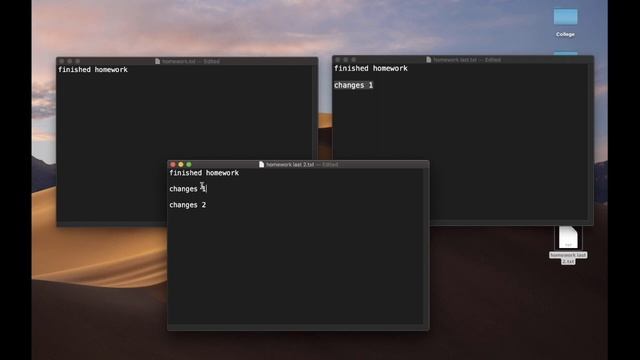Click the scrollbar track in homework last 2.txt window

(x=426, y=246)
